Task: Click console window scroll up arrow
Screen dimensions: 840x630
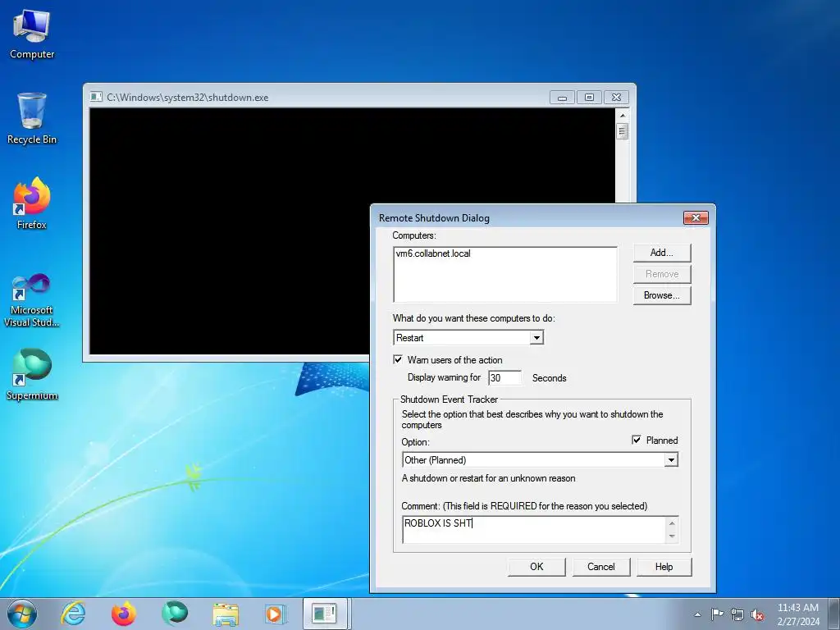Action: click(622, 115)
